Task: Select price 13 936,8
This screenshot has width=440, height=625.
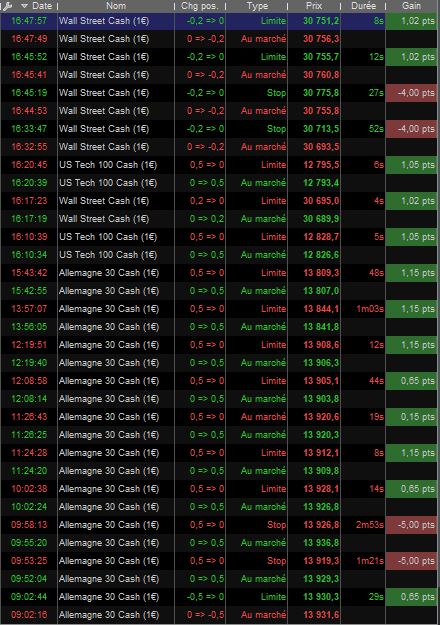Action: (321, 543)
